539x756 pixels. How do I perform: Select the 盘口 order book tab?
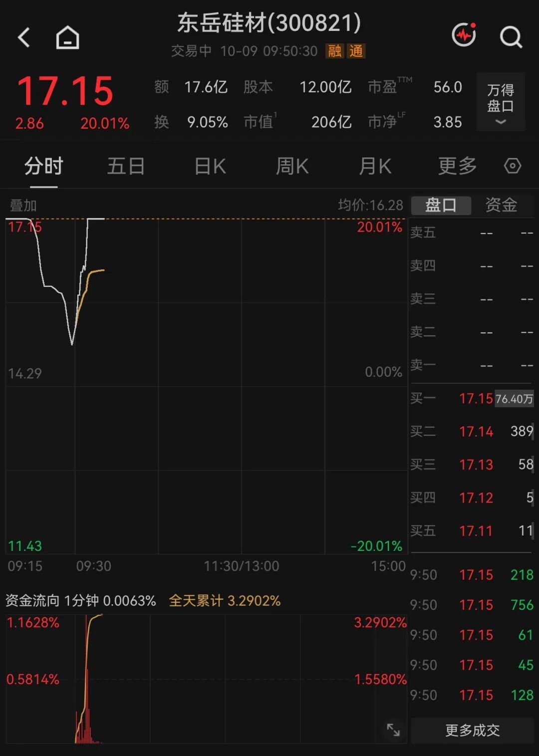pyautogui.click(x=441, y=205)
